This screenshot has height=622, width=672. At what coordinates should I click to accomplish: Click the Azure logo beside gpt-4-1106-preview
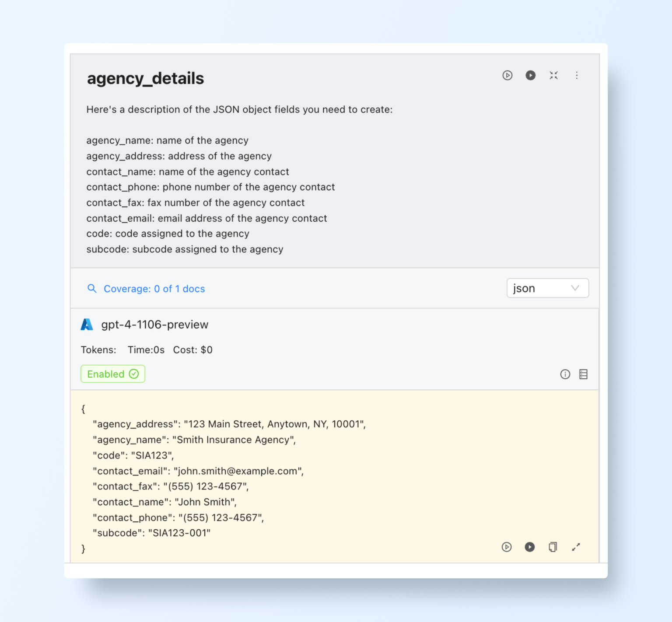point(87,324)
